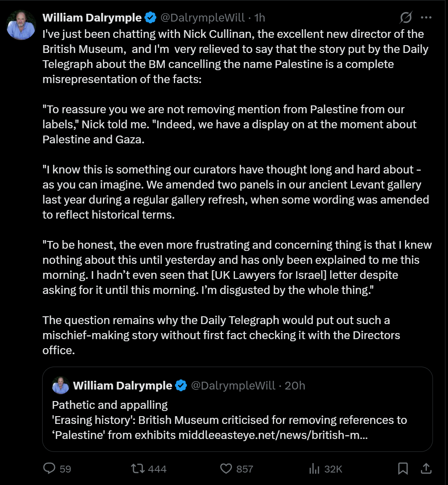Open William Dalrymple display name link
This screenshot has height=485, width=448.
point(92,18)
